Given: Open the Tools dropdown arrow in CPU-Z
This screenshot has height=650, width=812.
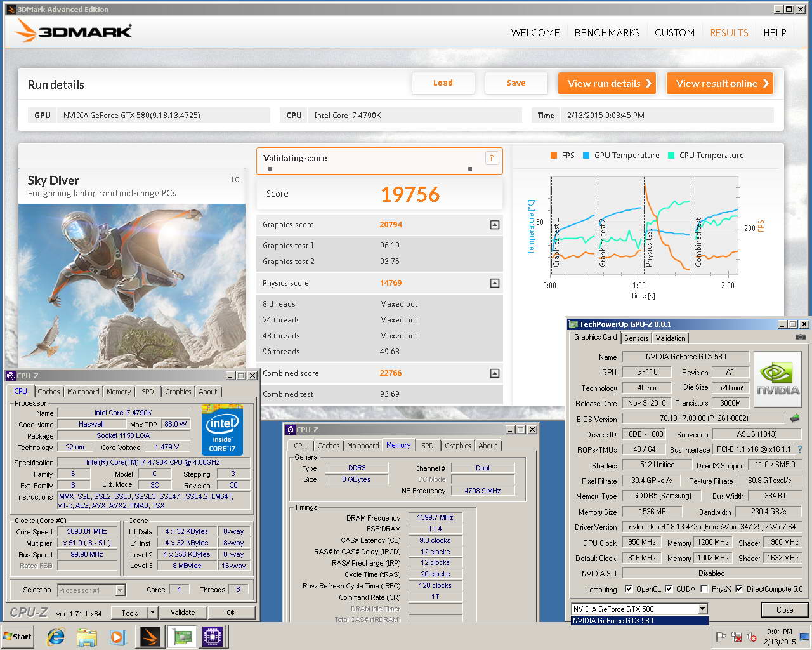Looking at the screenshot, I should pyautogui.click(x=152, y=613).
